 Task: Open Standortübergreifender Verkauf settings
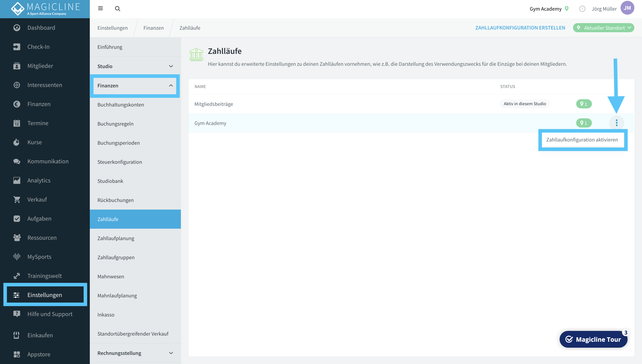point(135,334)
